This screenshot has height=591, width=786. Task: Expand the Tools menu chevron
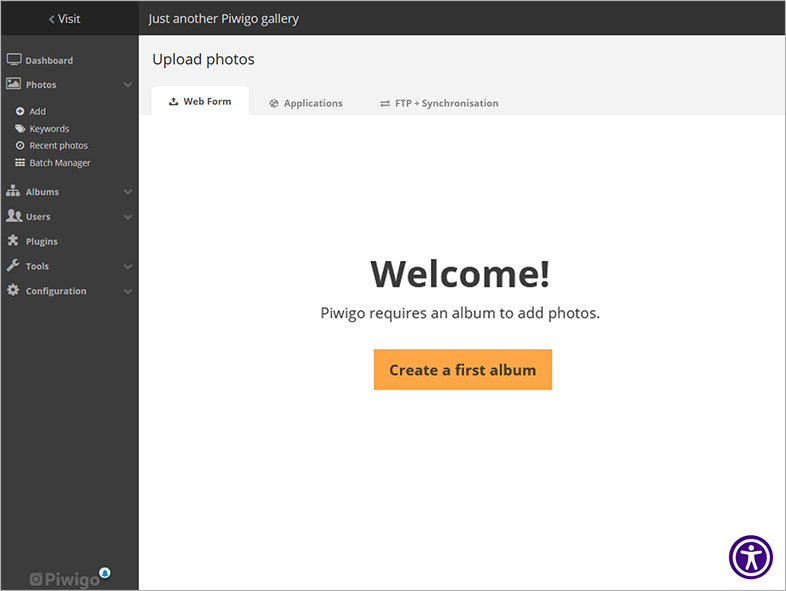128,267
